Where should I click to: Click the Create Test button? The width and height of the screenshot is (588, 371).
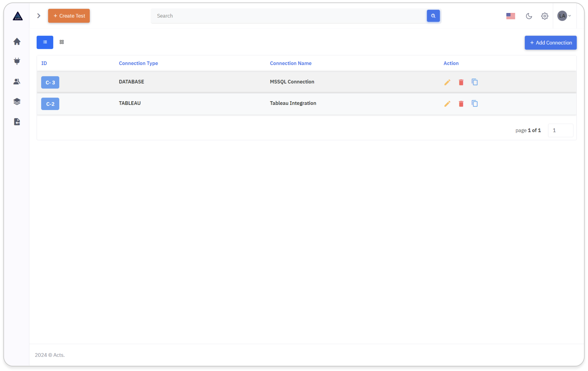click(69, 16)
